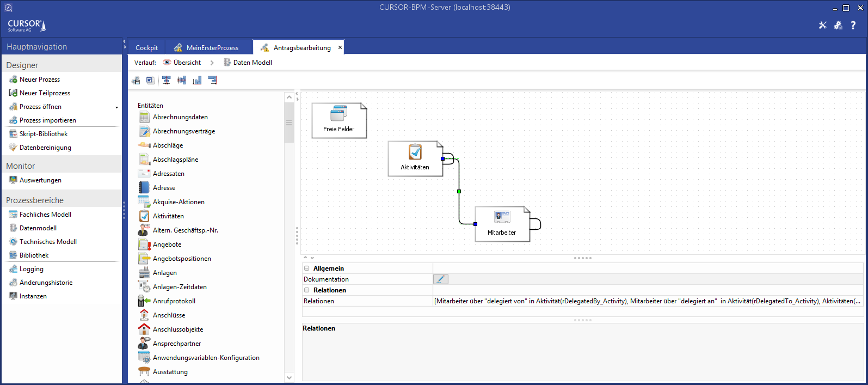868x385 pixels.
Task: Close the Antragsbearbeitung tab
Action: pos(340,47)
